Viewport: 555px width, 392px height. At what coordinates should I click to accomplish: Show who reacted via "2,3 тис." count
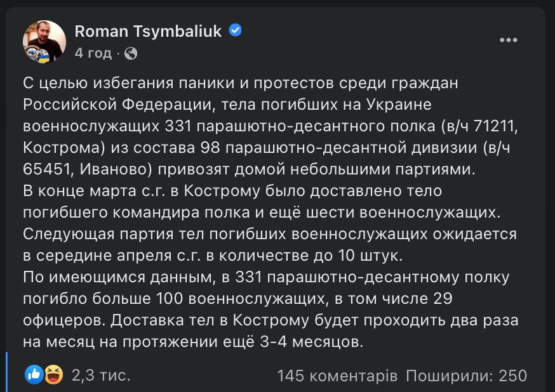click(x=101, y=376)
